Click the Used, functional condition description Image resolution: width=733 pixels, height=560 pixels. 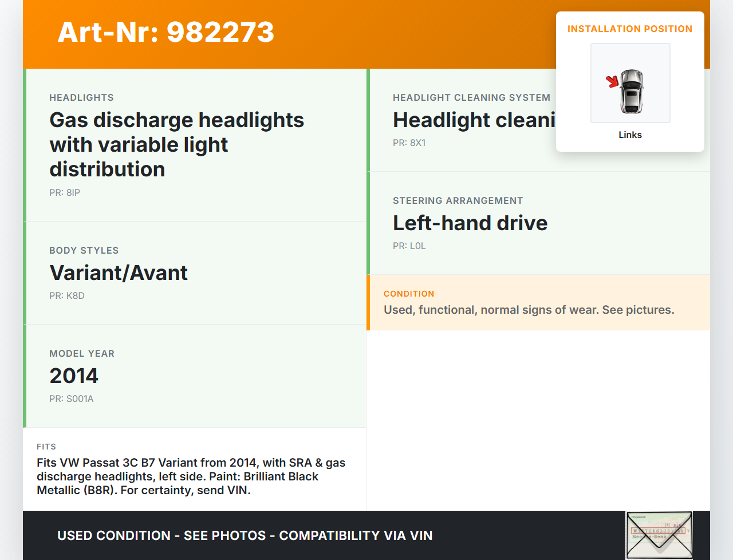[529, 310]
